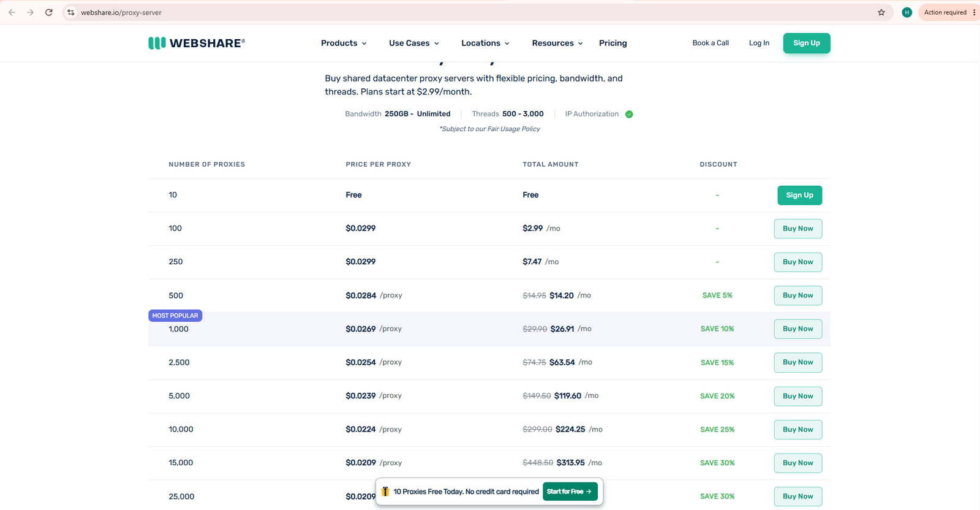Reload the page
This screenshot has height=510, width=980.
[49, 12]
